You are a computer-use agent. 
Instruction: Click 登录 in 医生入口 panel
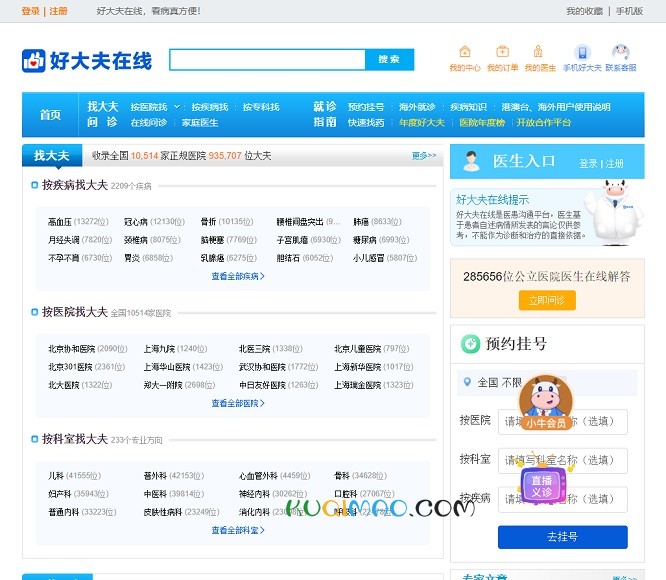pyautogui.click(x=588, y=163)
